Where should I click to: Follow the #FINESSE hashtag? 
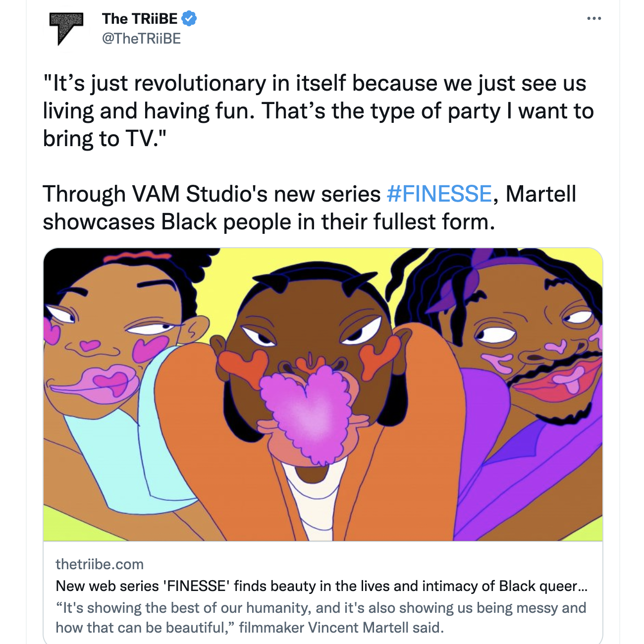[x=439, y=194]
